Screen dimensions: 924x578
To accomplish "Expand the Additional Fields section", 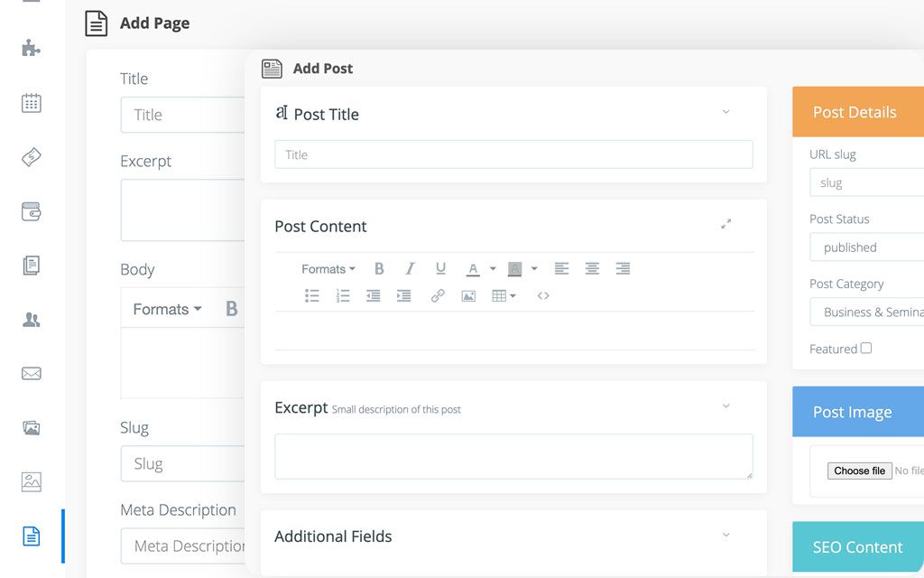I will 726,535.
